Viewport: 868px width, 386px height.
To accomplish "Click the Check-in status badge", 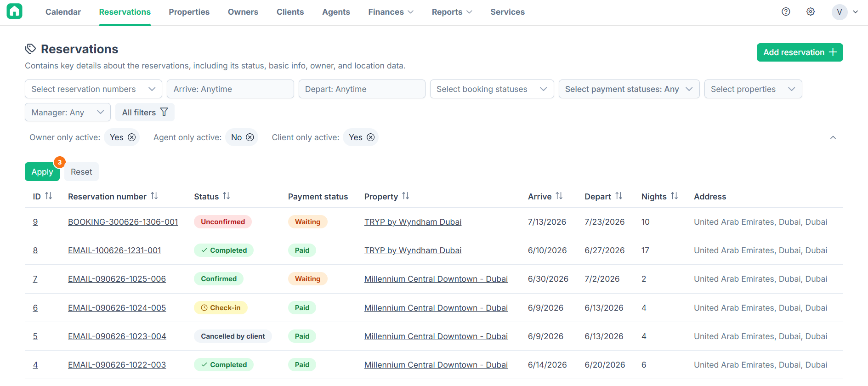I will click(x=221, y=308).
